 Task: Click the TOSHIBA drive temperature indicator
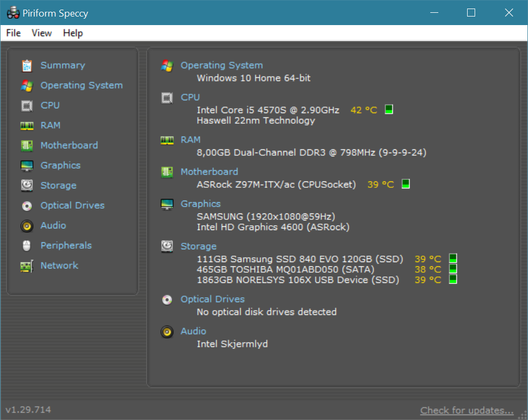point(453,268)
